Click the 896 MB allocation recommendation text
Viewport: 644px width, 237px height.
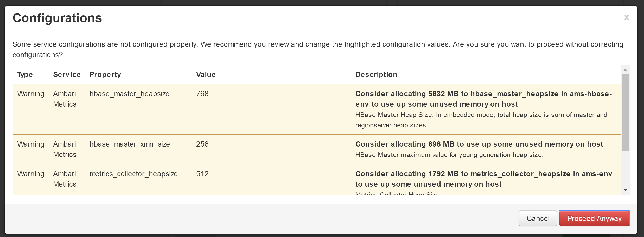click(x=479, y=144)
